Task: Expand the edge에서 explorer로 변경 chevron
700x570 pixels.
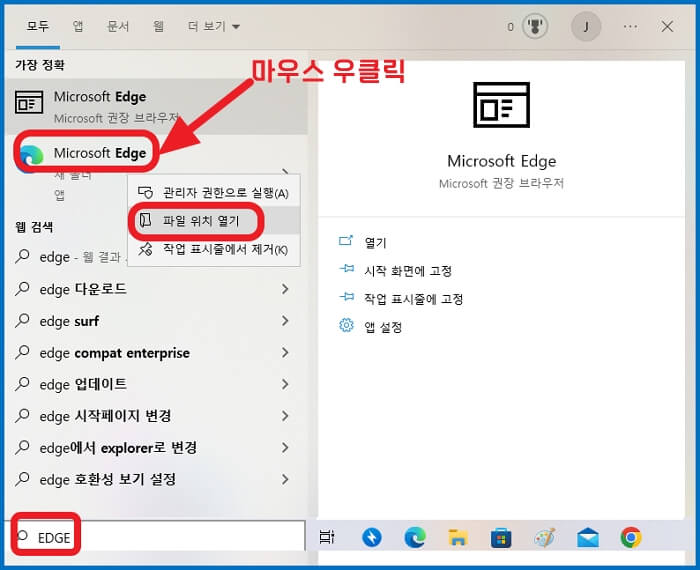Action: point(285,448)
